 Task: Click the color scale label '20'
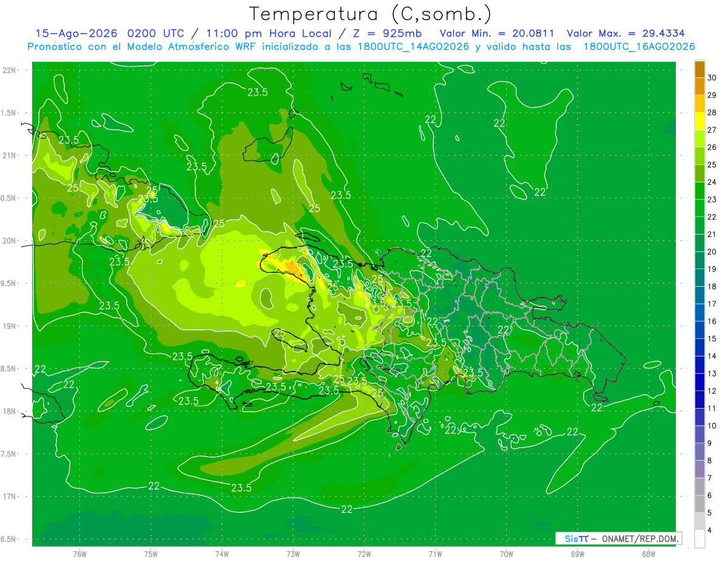click(x=712, y=252)
